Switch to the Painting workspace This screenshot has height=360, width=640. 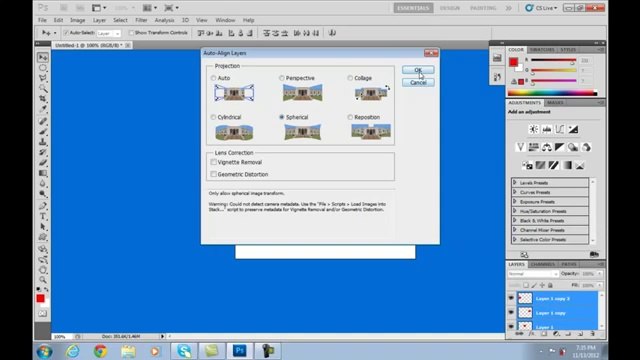pos(483,8)
